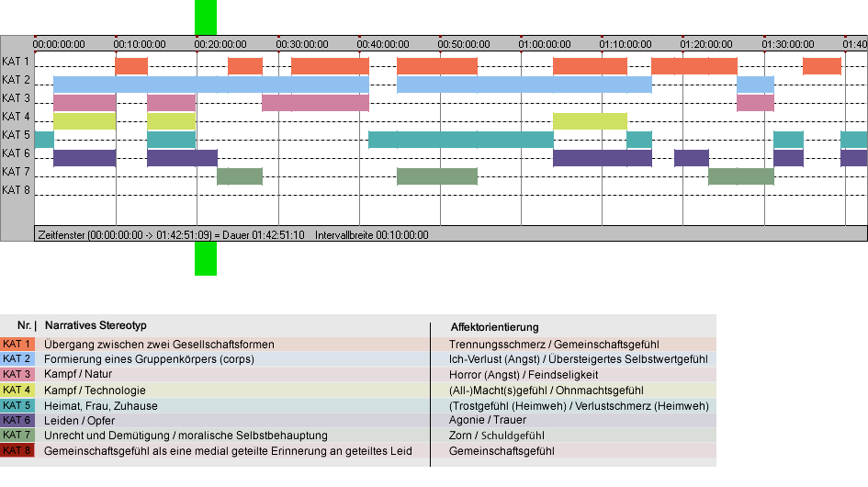Viewport: 868px width, 487px height.
Task: Select the KAT 5 row label in timeline
Action: click(x=16, y=135)
